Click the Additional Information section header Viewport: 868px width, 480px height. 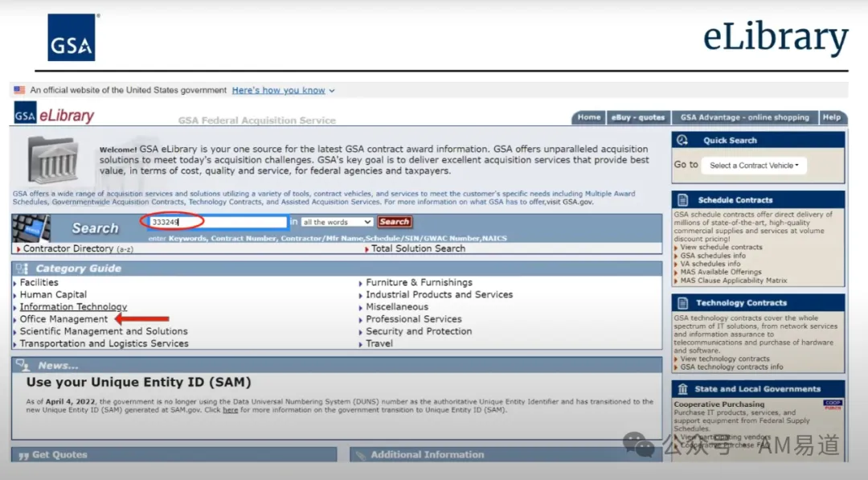tap(506, 454)
